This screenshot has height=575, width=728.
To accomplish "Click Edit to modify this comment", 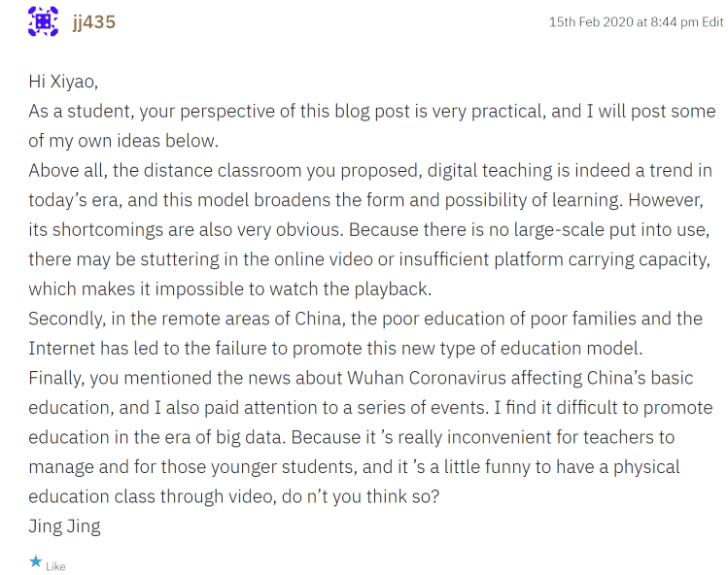I will coord(712,21).
